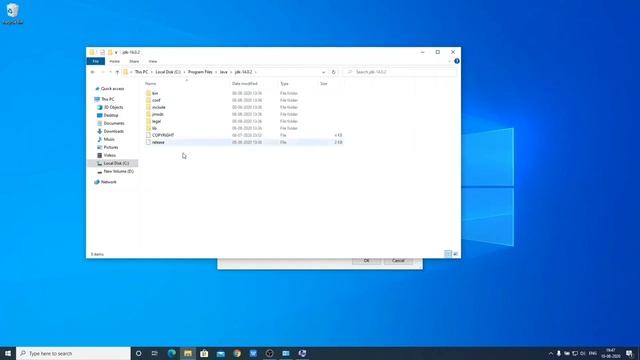Image resolution: width=640 pixels, height=360 pixels.
Task: Switch to large icons view layout
Action: [456, 254]
